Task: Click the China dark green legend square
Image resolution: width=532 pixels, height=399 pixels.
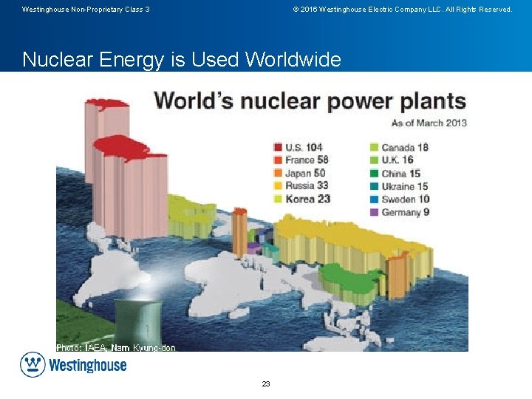Action: pos(374,174)
